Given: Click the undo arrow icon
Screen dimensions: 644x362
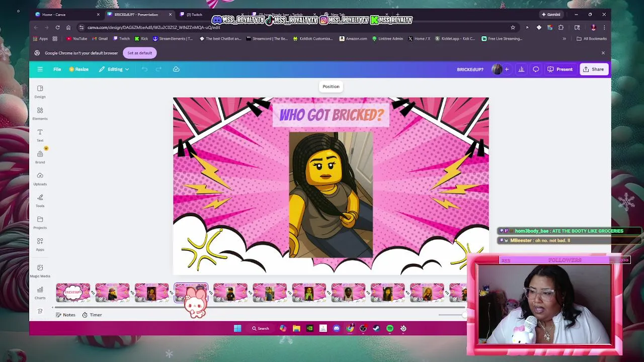Looking at the screenshot, I should 144,69.
